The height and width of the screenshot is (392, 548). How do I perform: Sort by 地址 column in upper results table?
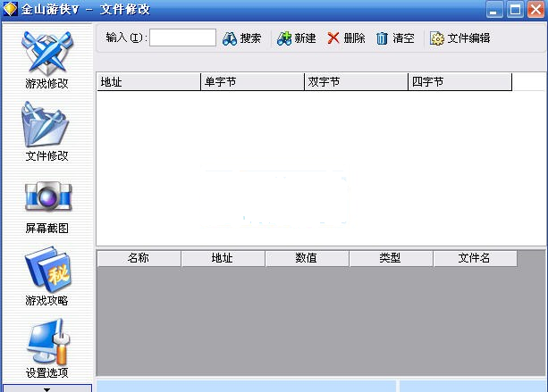point(148,82)
